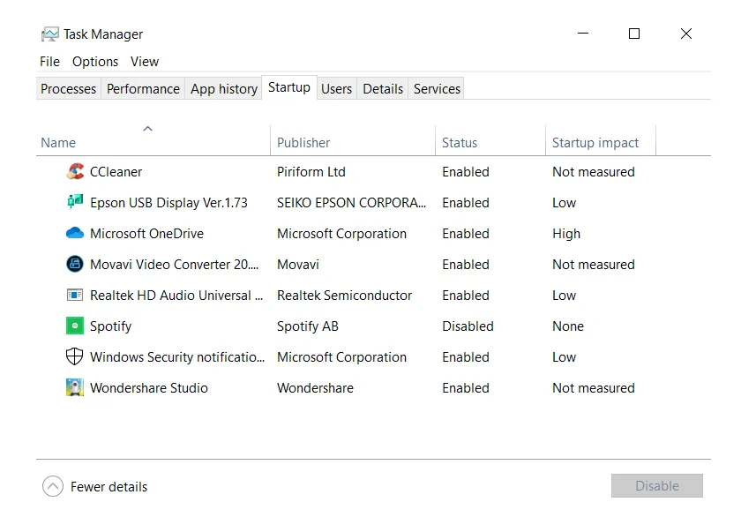
Task: Click the Disabled status for Spotify
Action: click(468, 326)
